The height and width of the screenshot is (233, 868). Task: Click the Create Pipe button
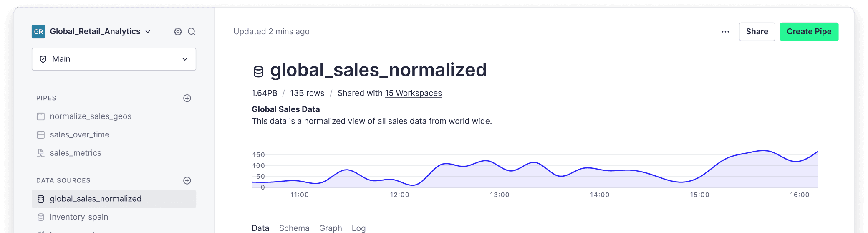pos(809,32)
